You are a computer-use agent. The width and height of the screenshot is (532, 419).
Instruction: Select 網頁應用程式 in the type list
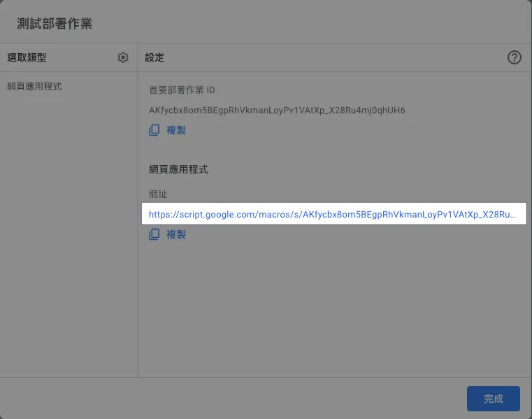click(35, 87)
